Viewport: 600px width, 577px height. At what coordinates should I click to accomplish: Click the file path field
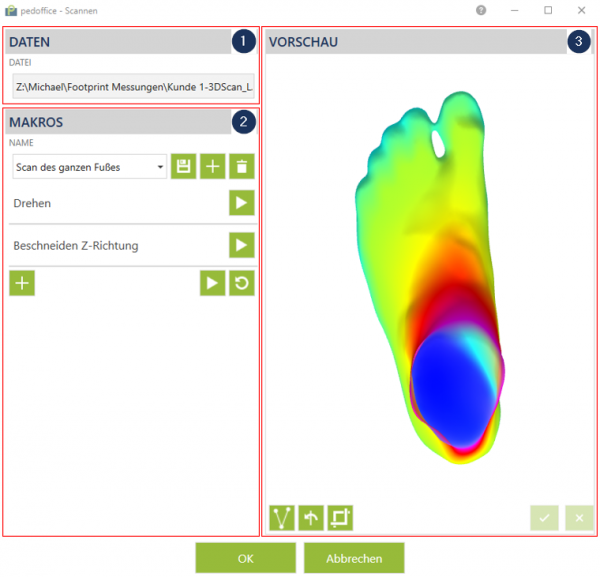[134, 86]
